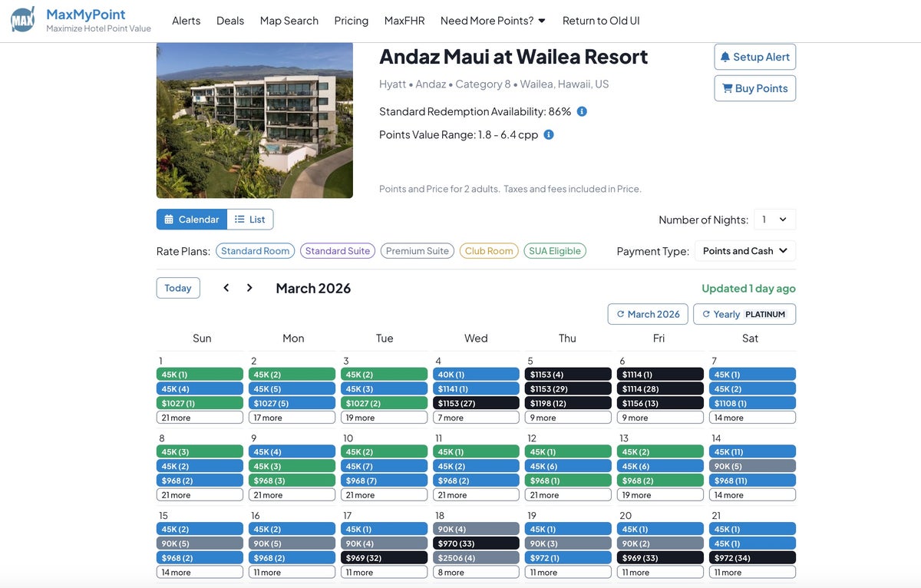This screenshot has width=921, height=588.
Task: Click the Return to Old UI link
Action: click(x=601, y=21)
